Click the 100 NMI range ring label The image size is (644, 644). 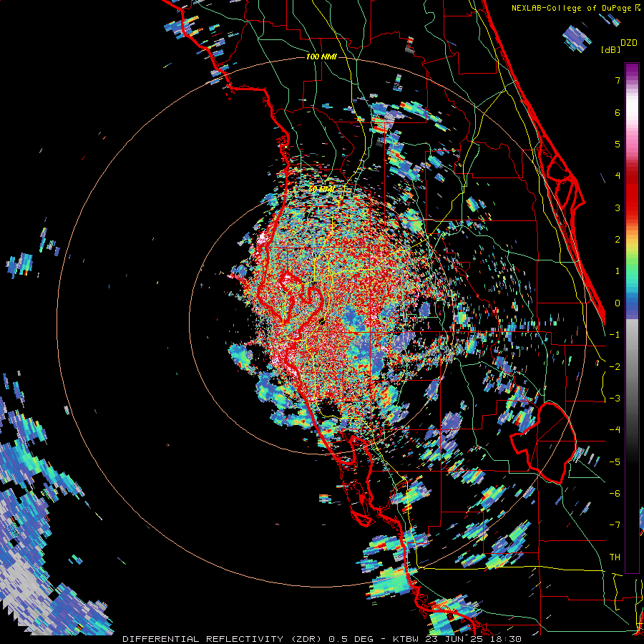321,57
